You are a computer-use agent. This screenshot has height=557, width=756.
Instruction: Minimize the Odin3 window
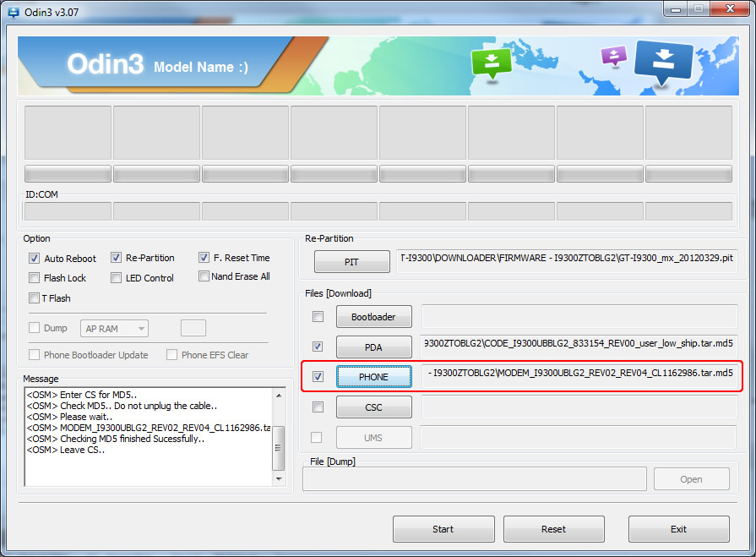coord(676,9)
